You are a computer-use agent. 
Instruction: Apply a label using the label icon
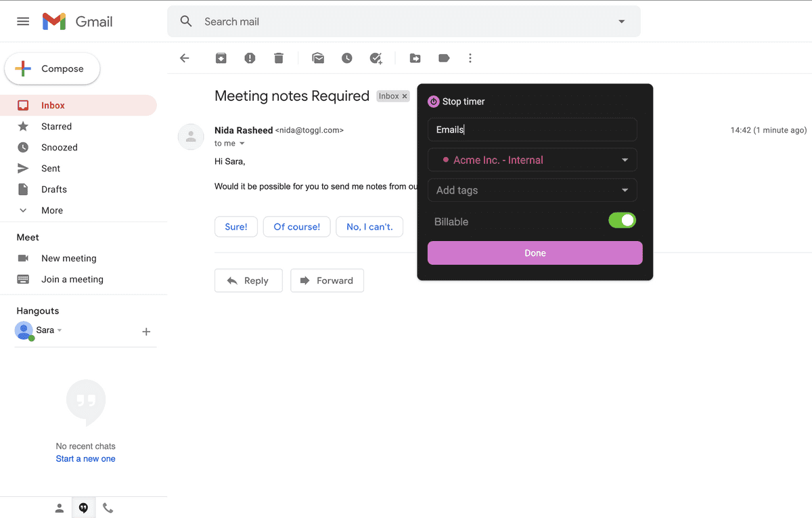tap(444, 58)
